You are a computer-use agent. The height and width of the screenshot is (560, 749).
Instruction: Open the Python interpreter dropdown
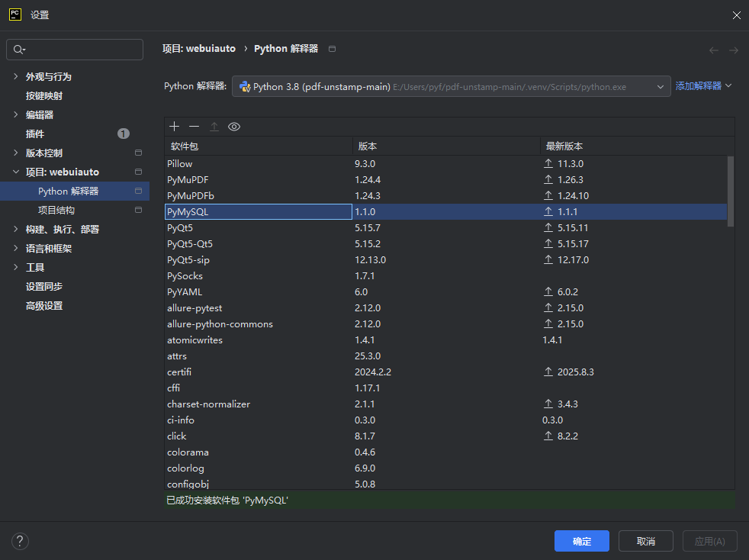click(x=452, y=86)
